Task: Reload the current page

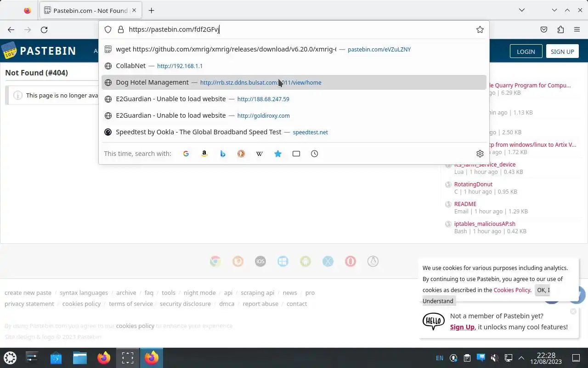Action: coord(44,29)
